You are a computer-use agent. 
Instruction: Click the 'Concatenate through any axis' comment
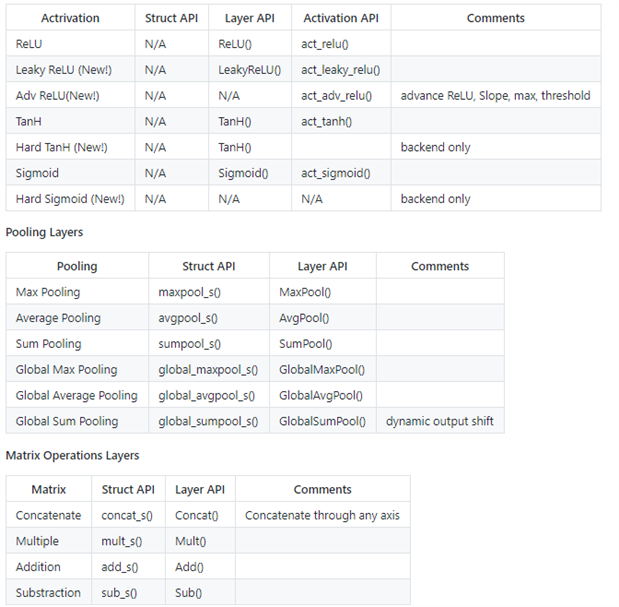(x=322, y=515)
